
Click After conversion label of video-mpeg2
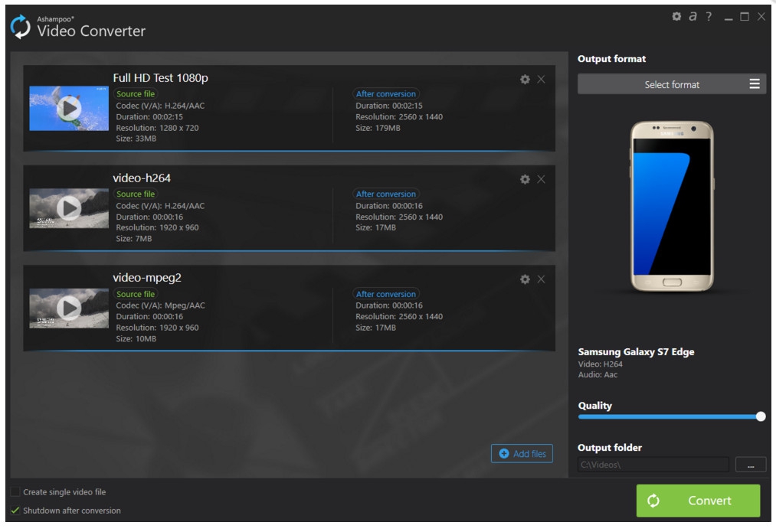tap(385, 294)
